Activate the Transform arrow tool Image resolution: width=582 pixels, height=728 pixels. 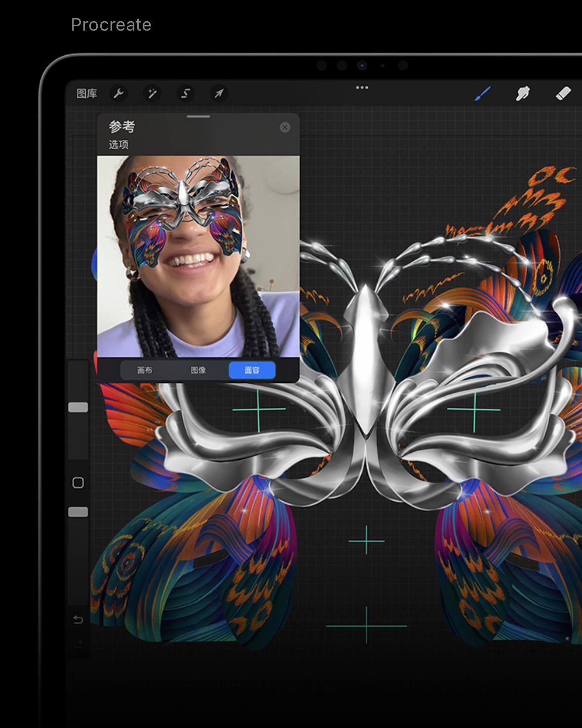tap(219, 93)
